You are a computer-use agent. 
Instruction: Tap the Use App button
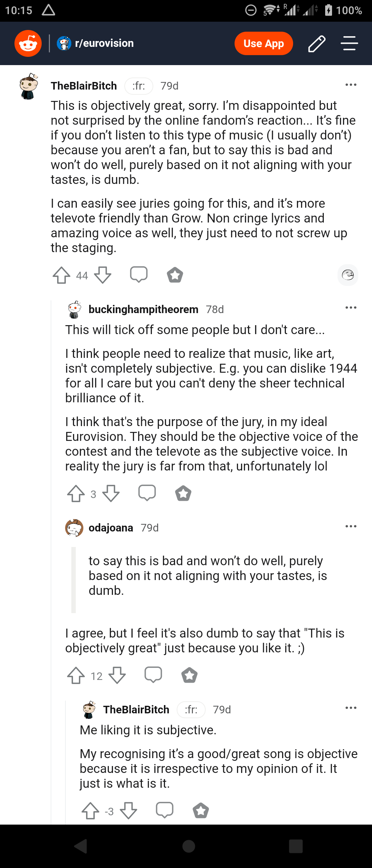coord(263,43)
